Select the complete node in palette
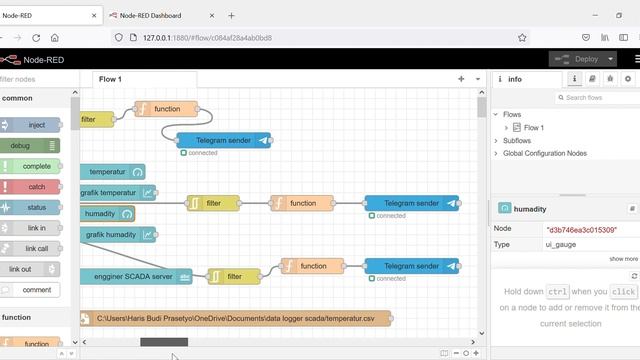 31,166
